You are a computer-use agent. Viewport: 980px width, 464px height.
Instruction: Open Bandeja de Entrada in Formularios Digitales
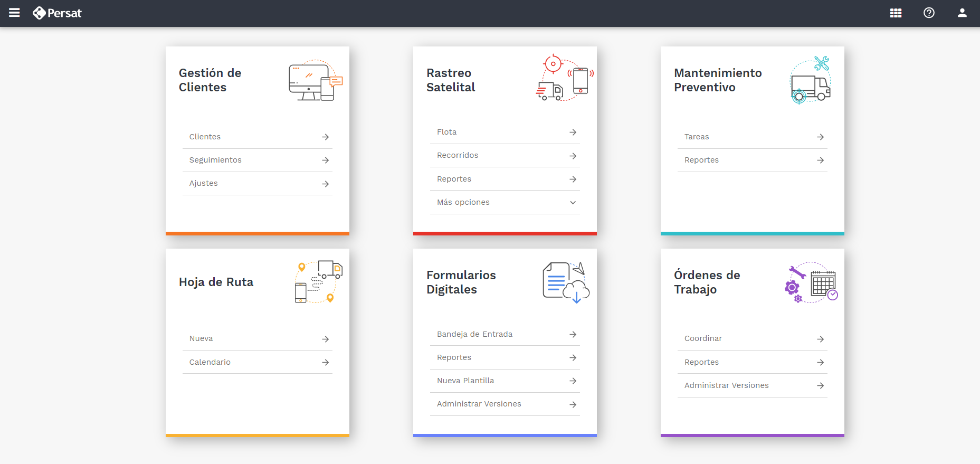505,334
